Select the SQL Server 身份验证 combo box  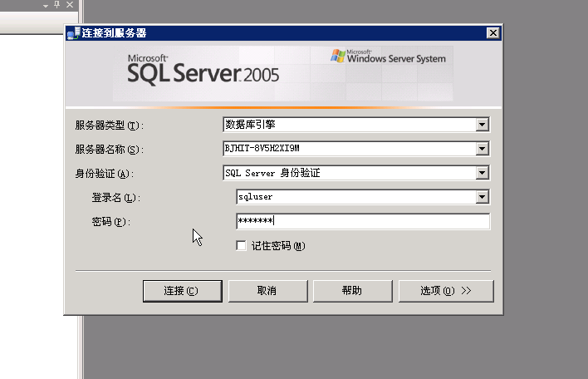pos(356,173)
